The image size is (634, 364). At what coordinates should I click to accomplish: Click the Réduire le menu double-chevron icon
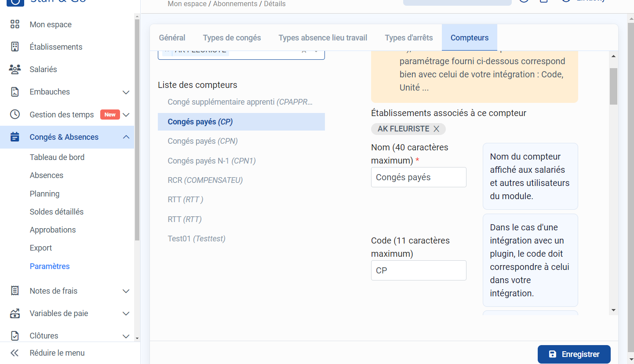[x=15, y=353]
